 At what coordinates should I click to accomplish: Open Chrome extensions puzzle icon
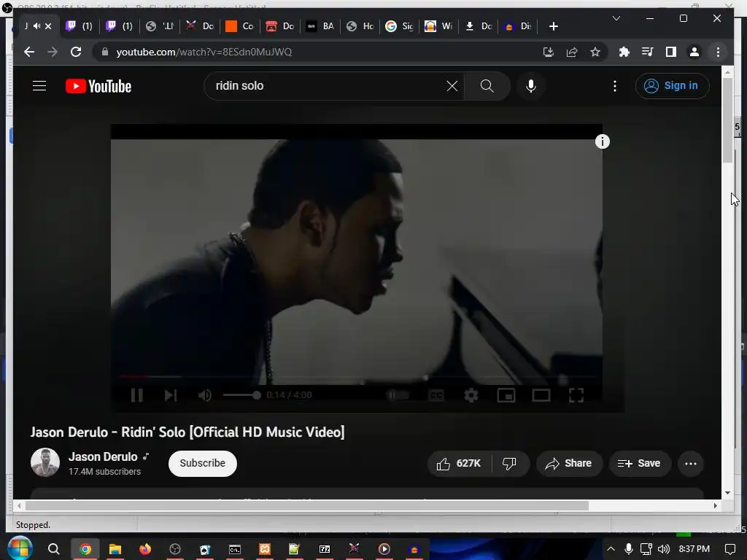click(624, 52)
